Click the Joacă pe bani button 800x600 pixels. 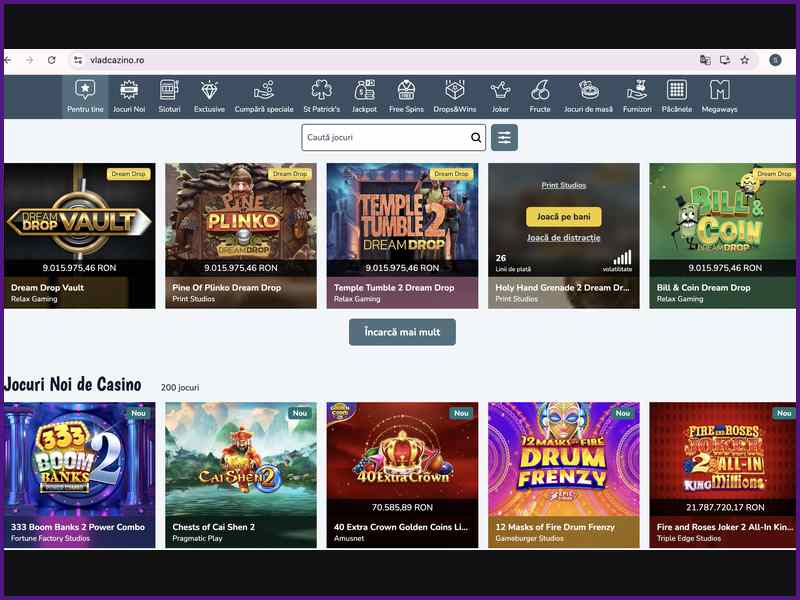(564, 216)
